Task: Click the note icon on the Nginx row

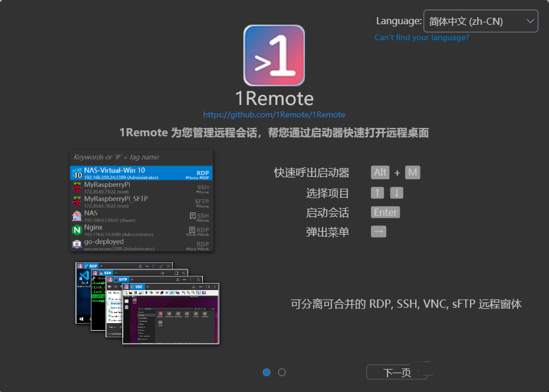Action: (192, 230)
